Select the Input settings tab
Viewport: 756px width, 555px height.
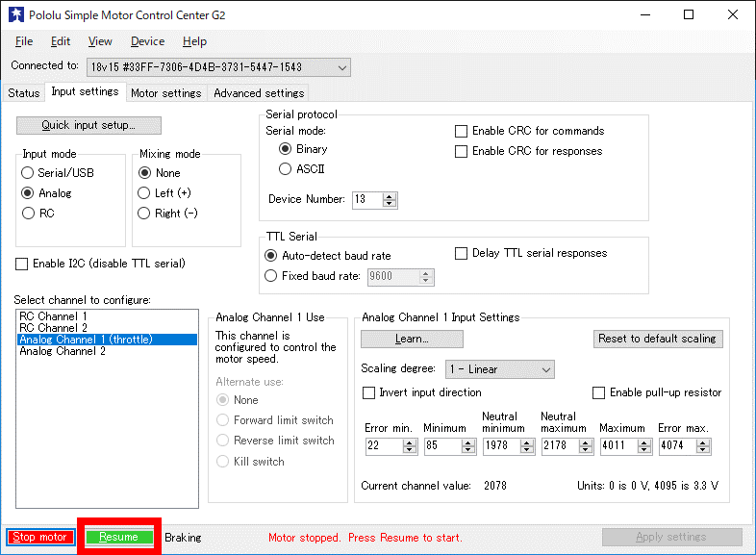85,91
